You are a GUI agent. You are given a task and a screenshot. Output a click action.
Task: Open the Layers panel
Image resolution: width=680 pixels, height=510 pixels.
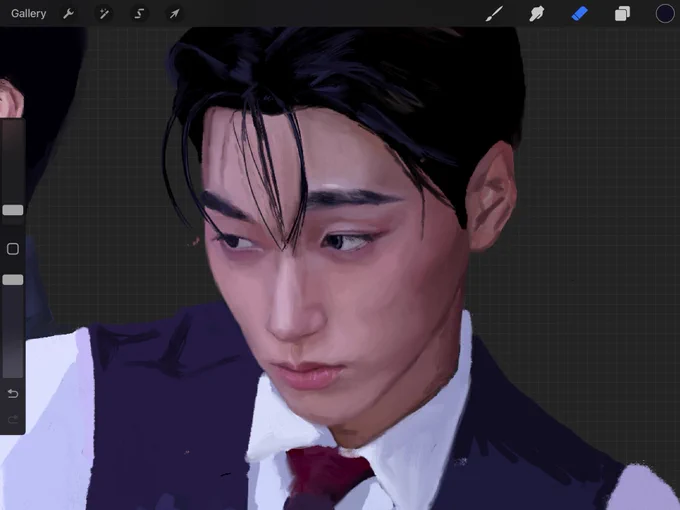[622, 13]
